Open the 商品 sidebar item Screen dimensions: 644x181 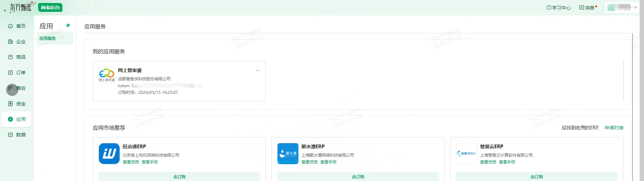pos(17,57)
